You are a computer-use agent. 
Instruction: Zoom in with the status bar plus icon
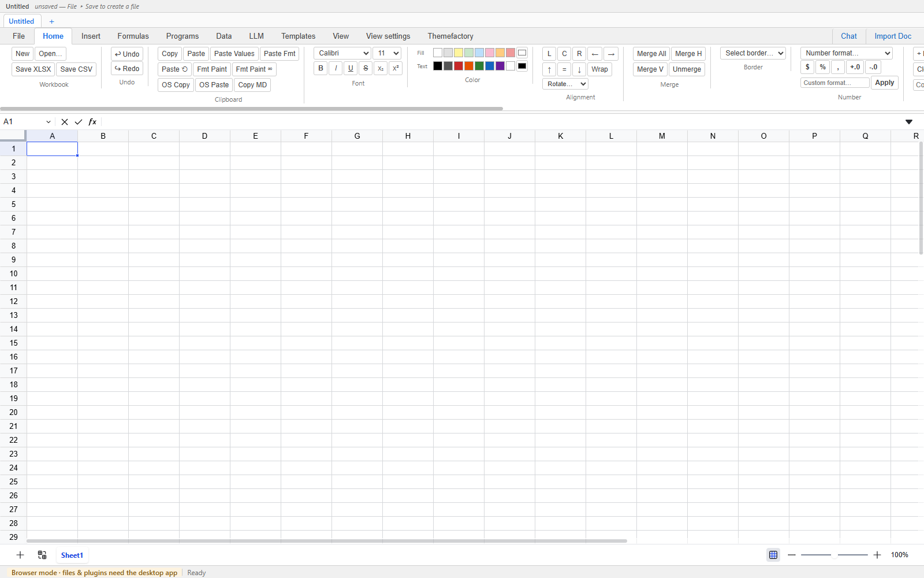(x=877, y=555)
